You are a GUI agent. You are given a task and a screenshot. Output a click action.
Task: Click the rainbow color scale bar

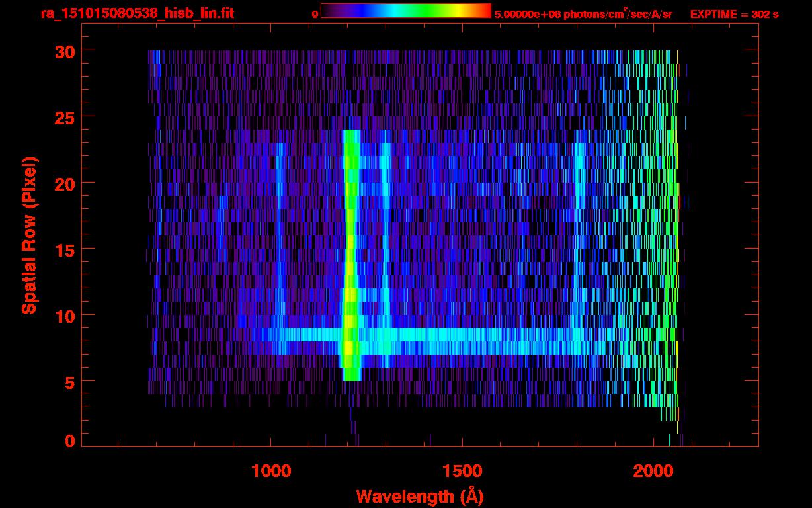pyautogui.click(x=405, y=11)
